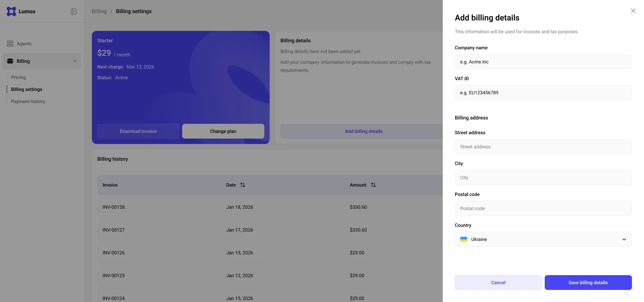
Task: Select invoice INV-00127
Action: point(114,230)
